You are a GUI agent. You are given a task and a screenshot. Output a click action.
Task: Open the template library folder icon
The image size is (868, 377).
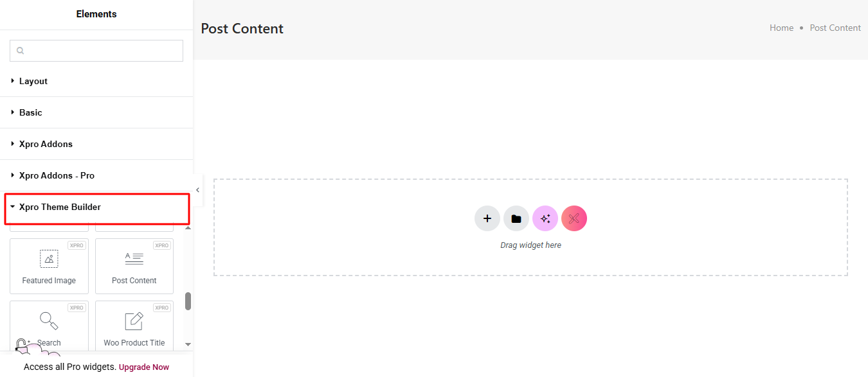tap(516, 219)
